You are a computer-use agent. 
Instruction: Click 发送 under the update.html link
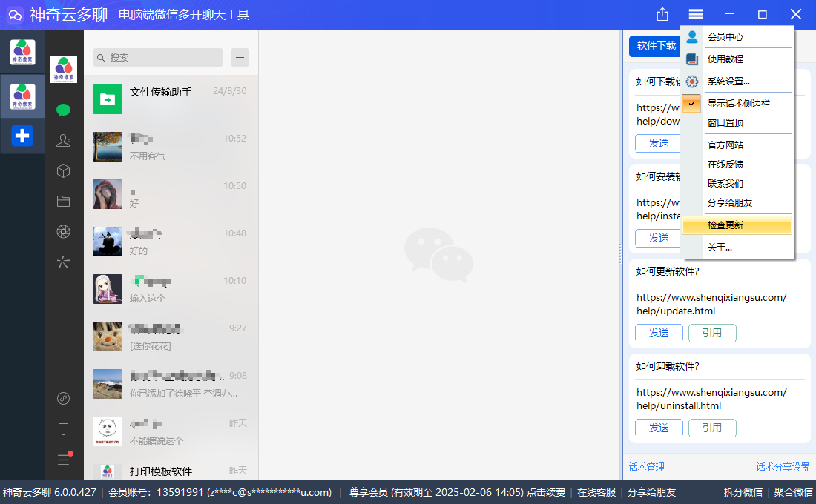click(x=659, y=333)
